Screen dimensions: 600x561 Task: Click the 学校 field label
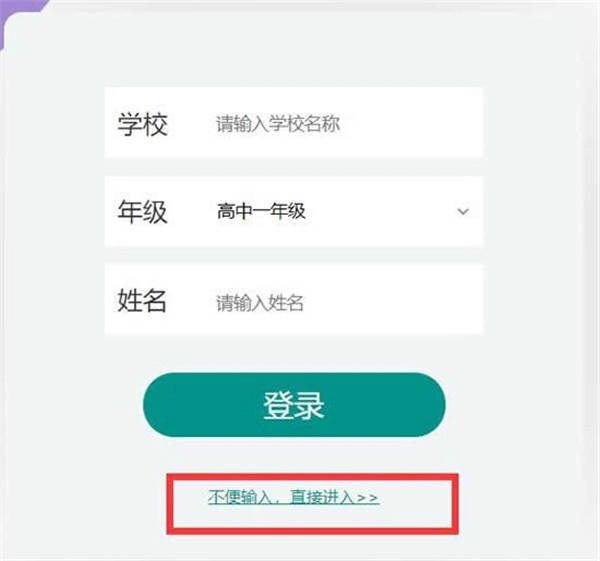coord(143,125)
